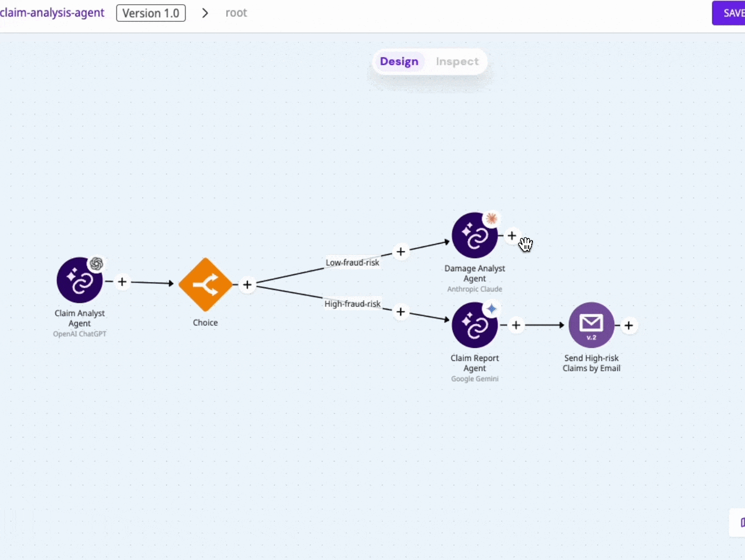Open the Damage Analyst Agent node
The width and height of the screenshot is (745, 560).
474,235
